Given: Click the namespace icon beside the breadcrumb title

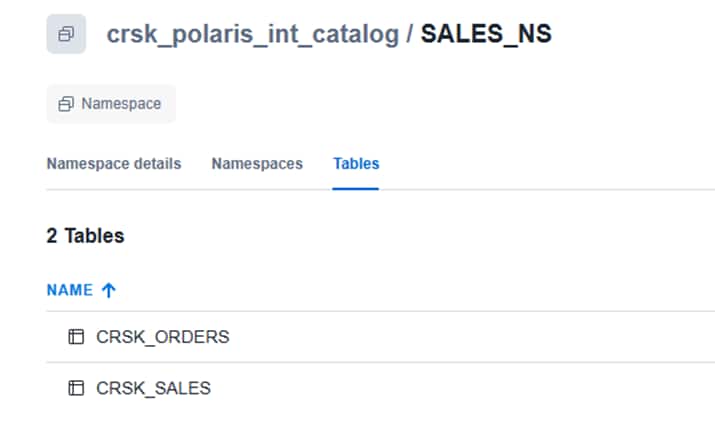Looking at the screenshot, I should pos(66,34).
